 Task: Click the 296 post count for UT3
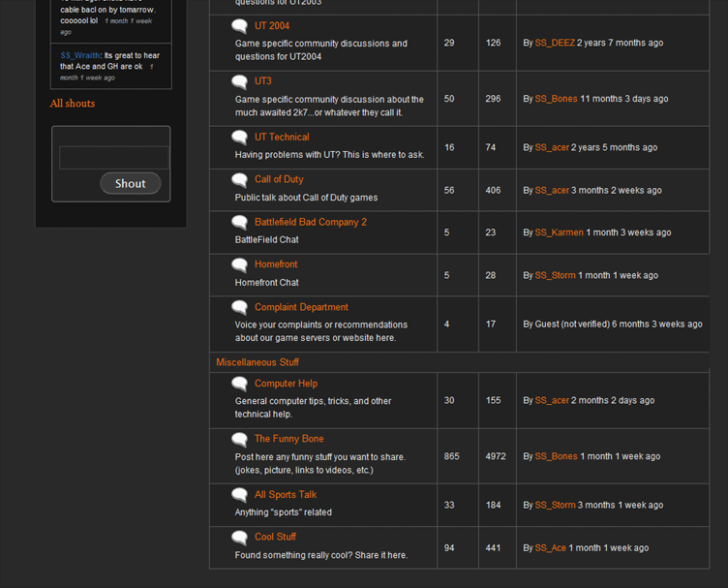[493, 99]
